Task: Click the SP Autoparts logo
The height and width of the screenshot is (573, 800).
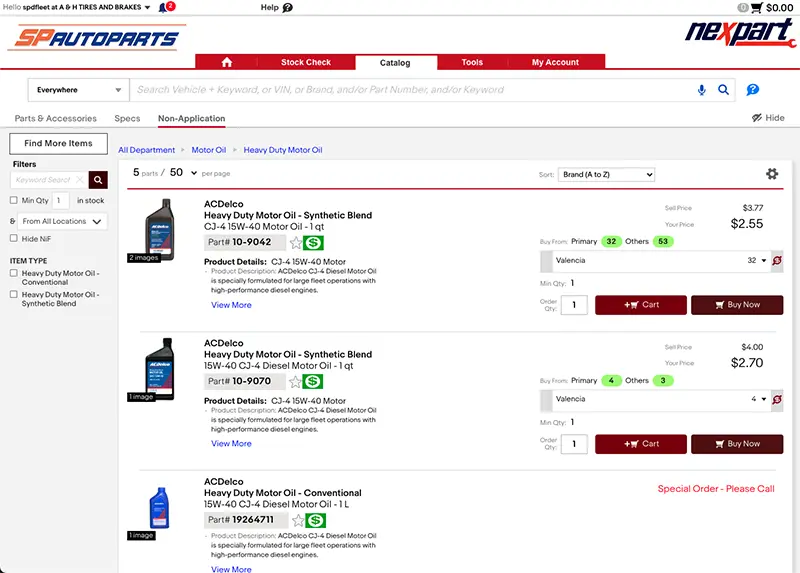Action: coord(97,37)
